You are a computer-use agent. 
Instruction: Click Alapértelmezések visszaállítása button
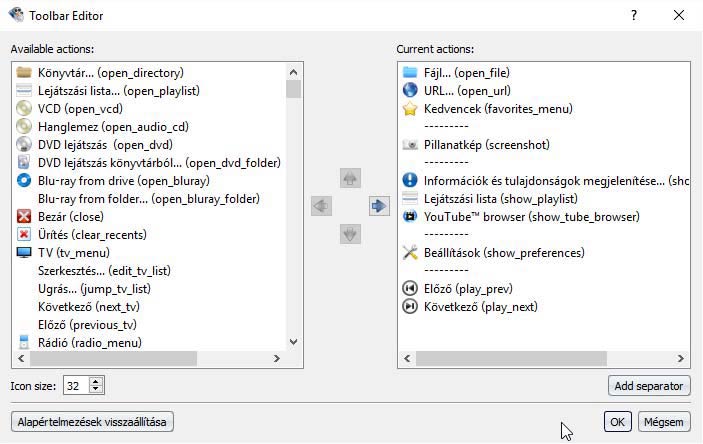[x=92, y=422]
